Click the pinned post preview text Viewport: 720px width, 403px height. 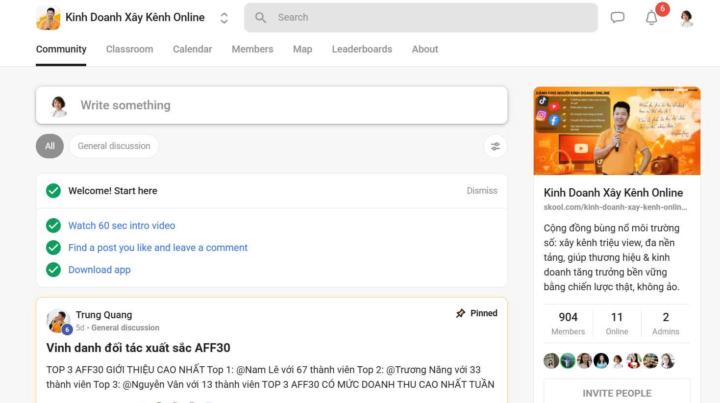tap(270, 377)
